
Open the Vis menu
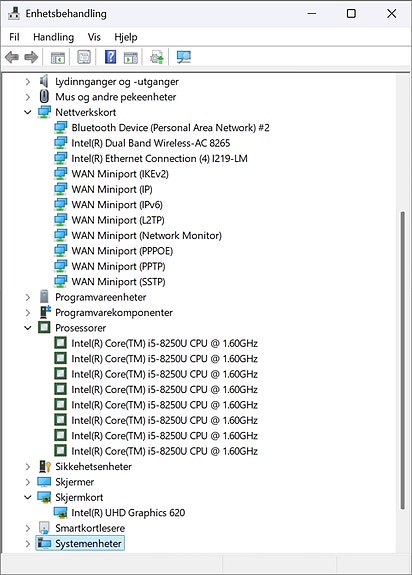pyautogui.click(x=94, y=37)
